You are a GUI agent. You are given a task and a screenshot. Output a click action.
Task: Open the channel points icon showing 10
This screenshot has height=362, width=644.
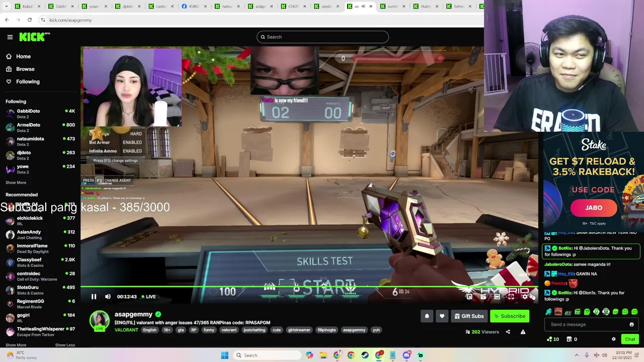552,339
